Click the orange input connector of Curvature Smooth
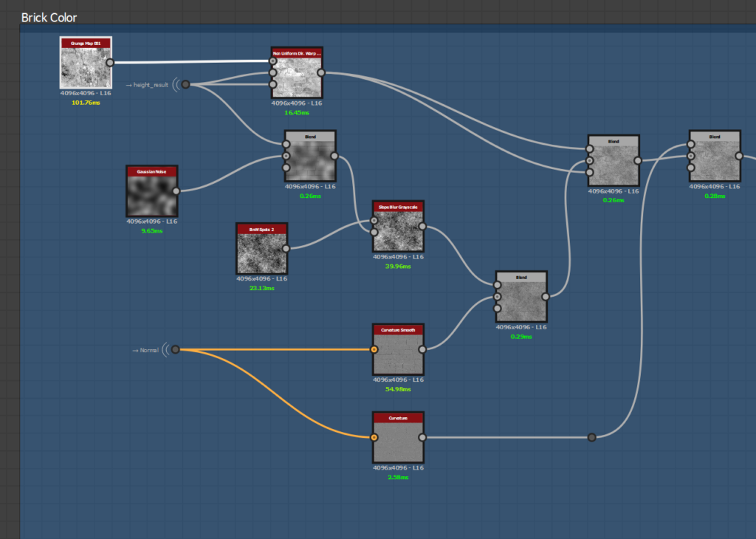This screenshot has width=756, height=539. pos(374,349)
